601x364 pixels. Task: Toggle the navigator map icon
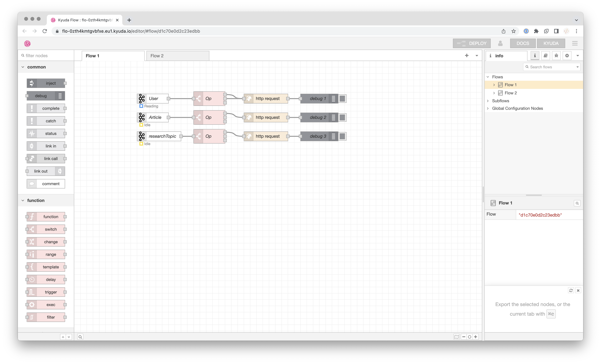click(456, 337)
